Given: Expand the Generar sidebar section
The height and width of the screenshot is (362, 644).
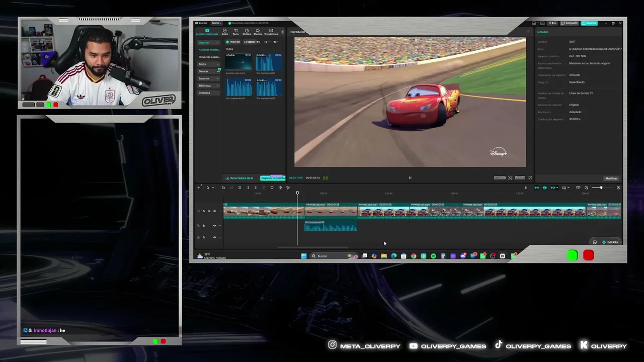Looking at the screenshot, I should click(x=209, y=71).
